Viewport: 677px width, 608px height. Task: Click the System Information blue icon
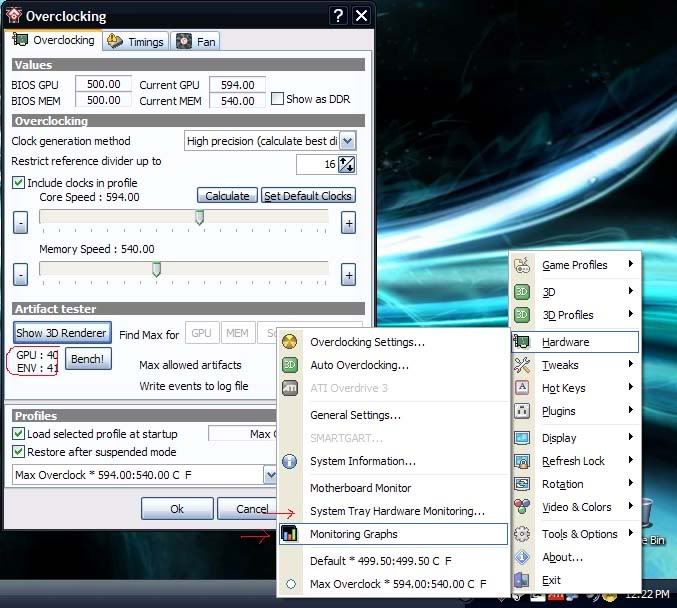[x=289, y=461]
